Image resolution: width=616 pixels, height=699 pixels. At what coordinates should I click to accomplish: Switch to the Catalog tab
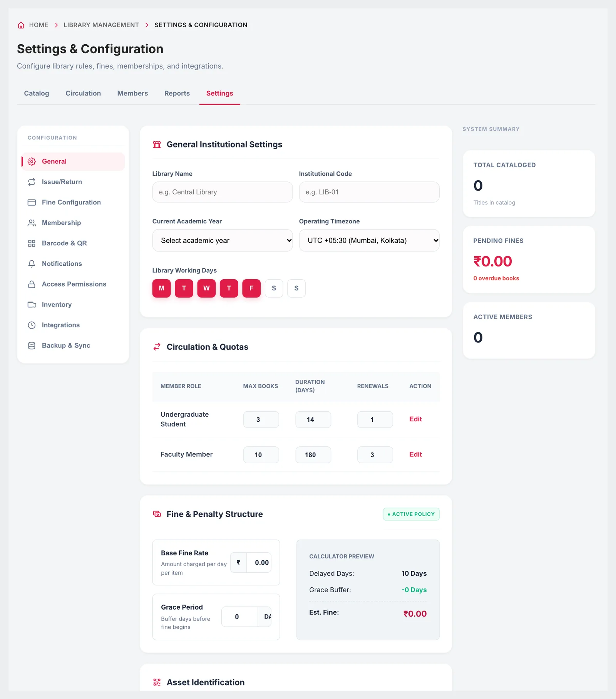37,94
